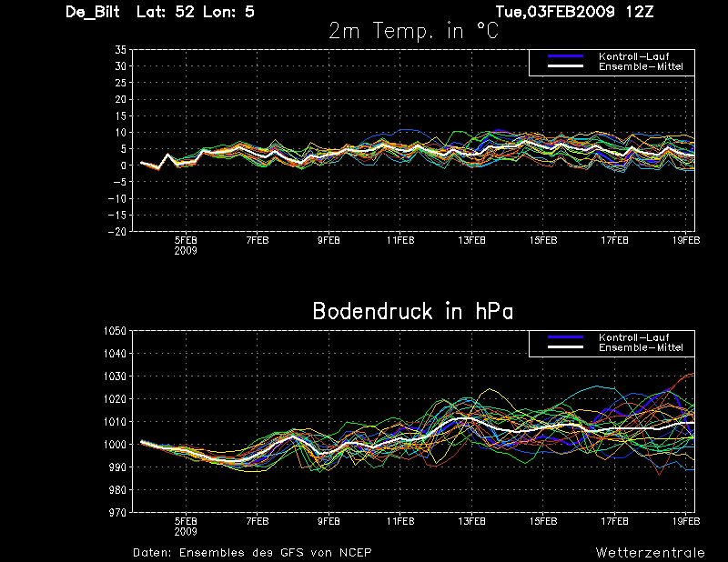Click the 11FEB marker on temperature axis
The width and height of the screenshot is (728, 562).
pyautogui.click(x=400, y=240)
